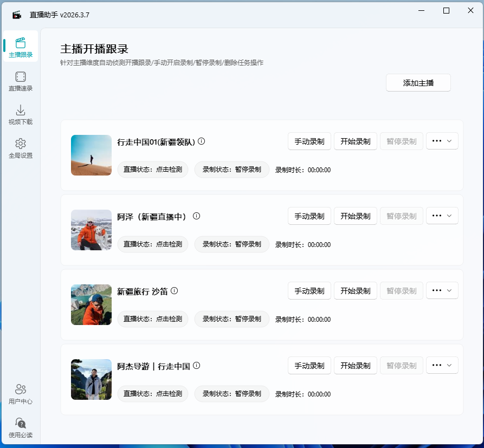Image resolution: width=484 pixels, height=448 pixels.
Task: Toggle 手动录制 for 行走中国01
Action: [309, 141]
